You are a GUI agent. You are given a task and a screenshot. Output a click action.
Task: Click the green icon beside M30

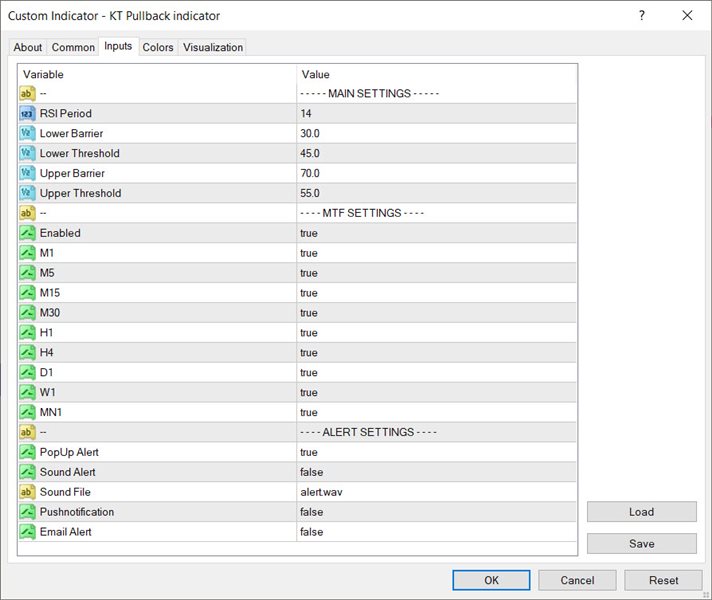coord(27,312)
